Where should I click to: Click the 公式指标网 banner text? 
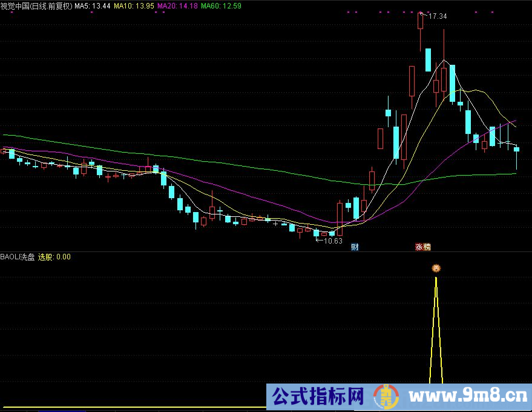coord(318,396)
